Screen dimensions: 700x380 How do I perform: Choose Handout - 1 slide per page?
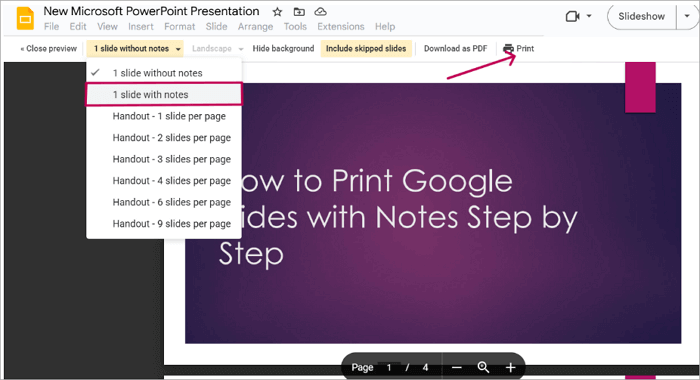tap(164, 116)
